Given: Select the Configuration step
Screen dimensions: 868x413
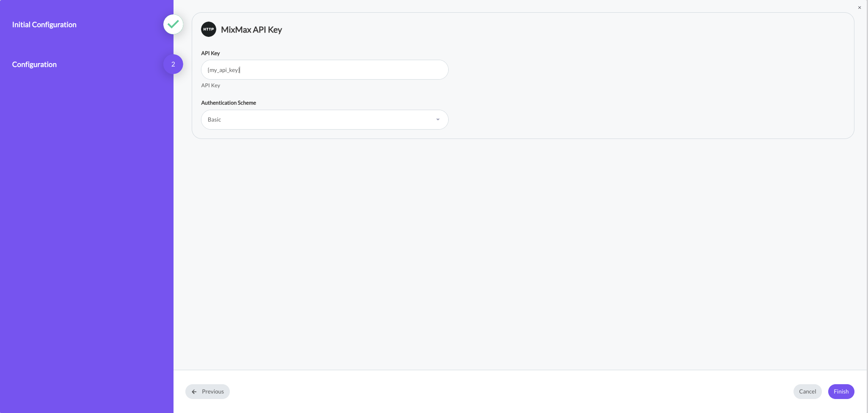Looking at the screenshot, I should click(34, 64).
